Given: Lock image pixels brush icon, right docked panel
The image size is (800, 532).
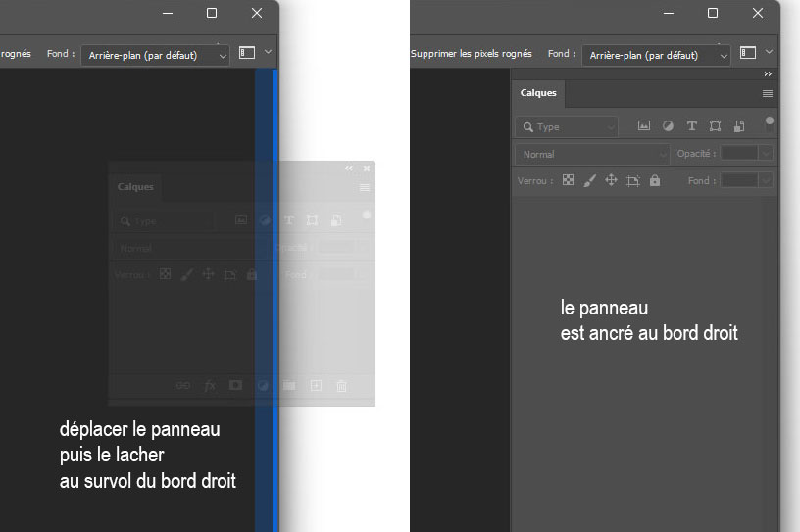Looking at the screenshot, I should click(590, 180).
